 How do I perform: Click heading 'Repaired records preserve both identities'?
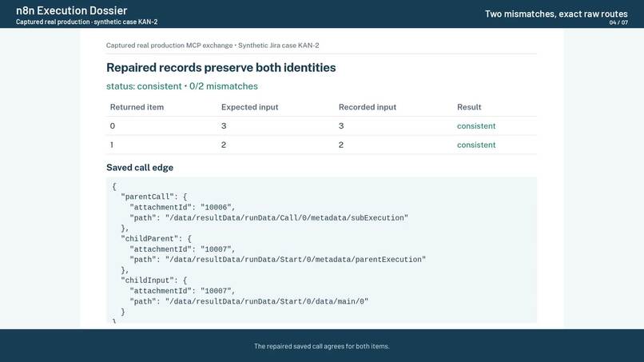221,67
